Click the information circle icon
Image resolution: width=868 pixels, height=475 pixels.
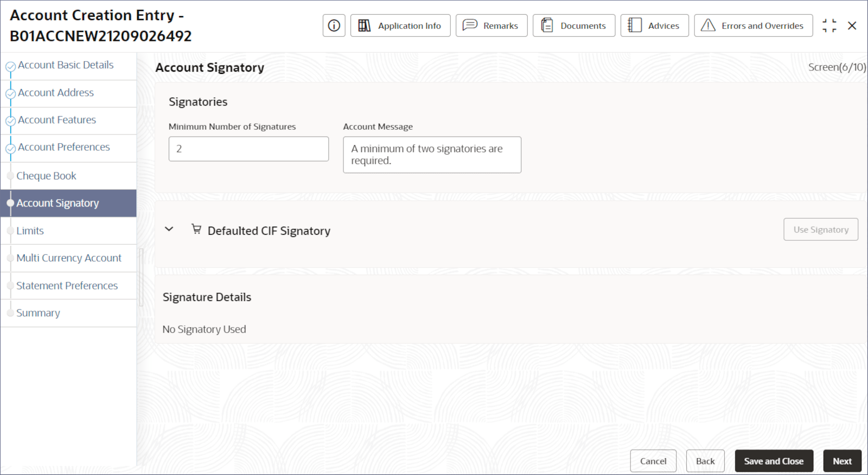[334, 25]
